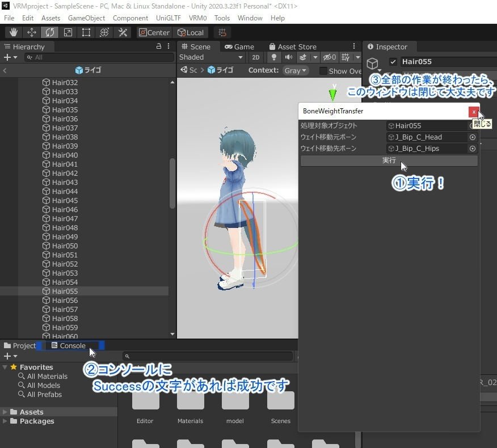Screen dimensions: 497x448
Task: Close the BoneWeightTransfer window
Action: pyautogui.click(x=474, y=112)
